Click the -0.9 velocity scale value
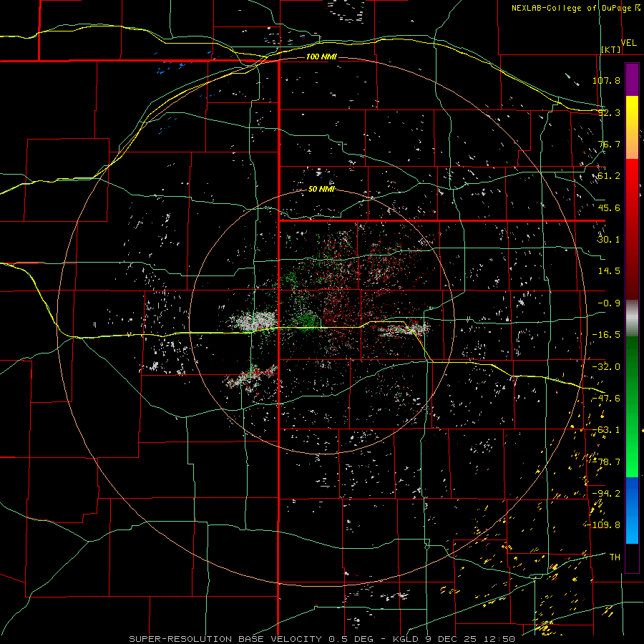 pyautogui.click(x=609, y=303)
